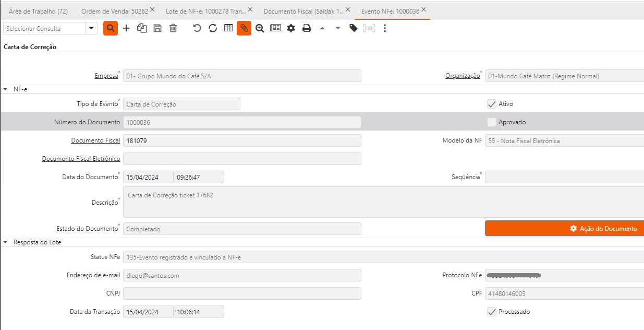Toggle the Processado checkbox
The width and height of the screenshot is (644, 330).
click(491, 312)
